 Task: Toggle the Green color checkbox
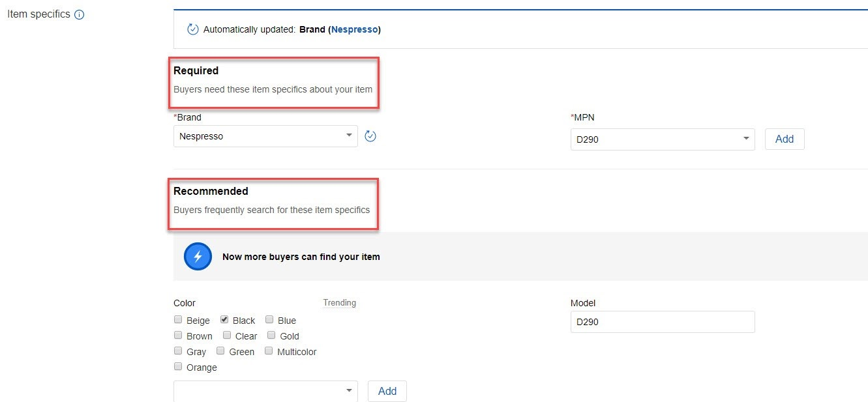[221, 351]
